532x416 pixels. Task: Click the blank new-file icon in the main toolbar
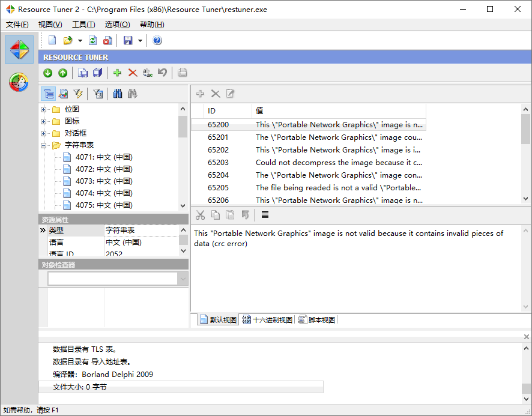pos(52,40)
